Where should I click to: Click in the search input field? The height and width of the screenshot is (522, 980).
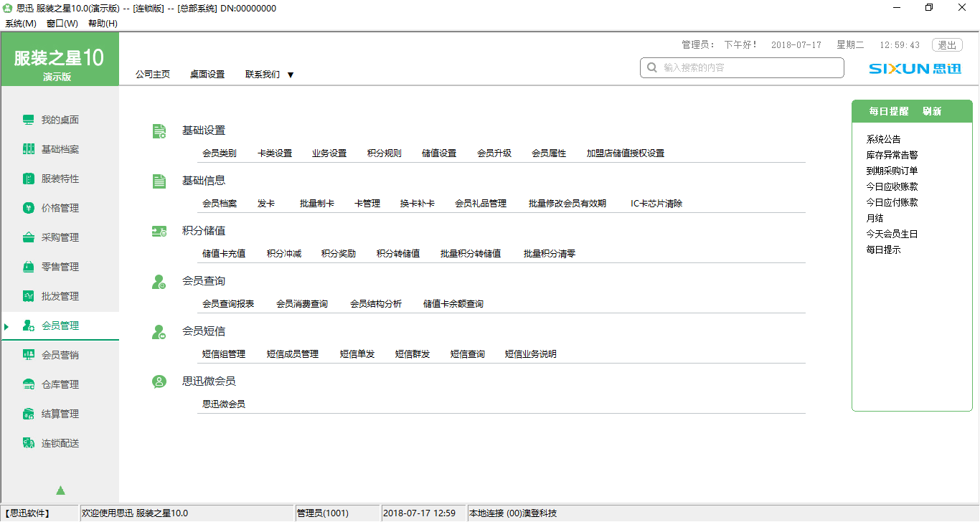[x=742, y=67]
